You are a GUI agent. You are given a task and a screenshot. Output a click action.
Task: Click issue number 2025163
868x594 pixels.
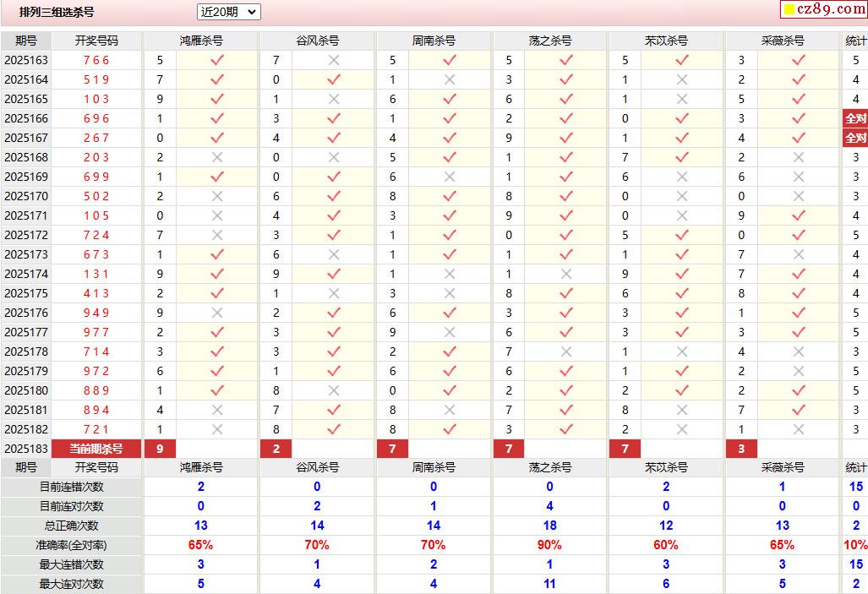click(x=26, y=60)
